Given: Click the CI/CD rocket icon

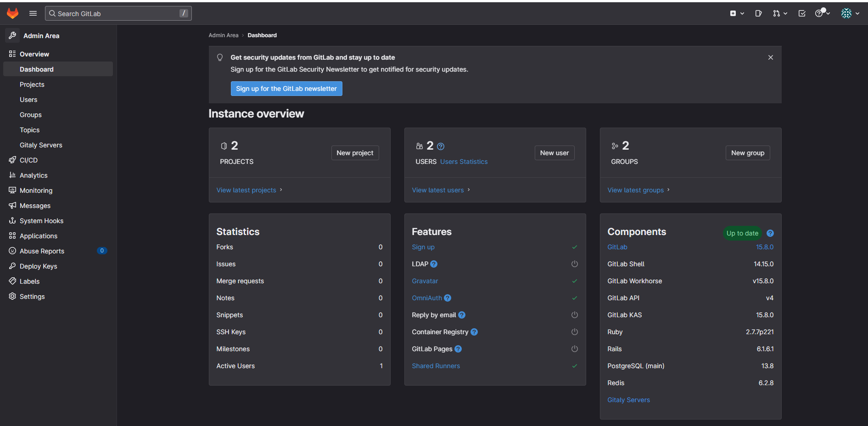Looking at the screenshot, I should tap(12, 160).
